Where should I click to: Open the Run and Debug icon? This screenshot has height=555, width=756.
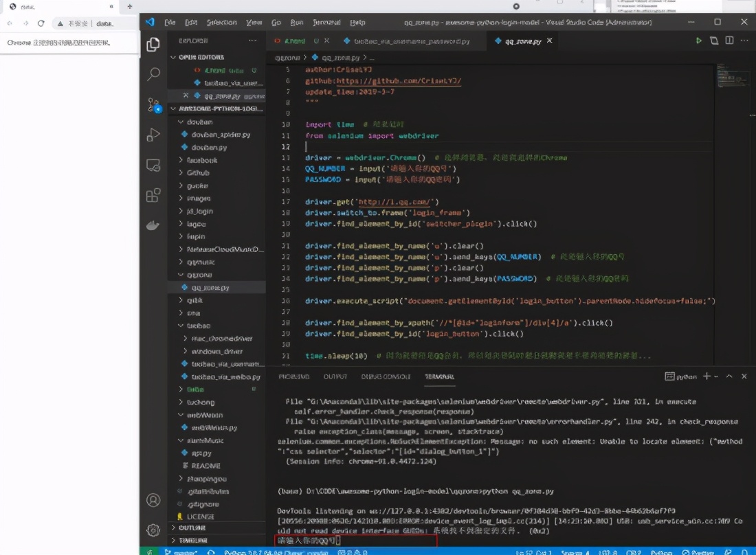153,135
